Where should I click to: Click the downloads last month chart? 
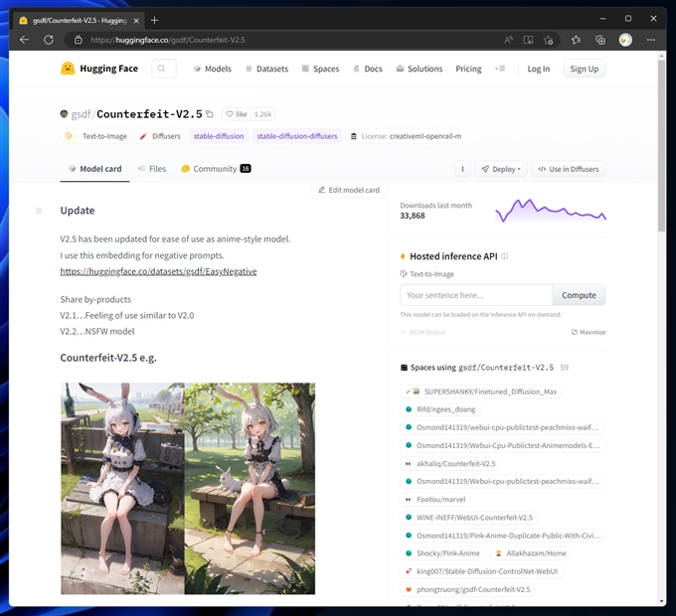pos(551,211)
